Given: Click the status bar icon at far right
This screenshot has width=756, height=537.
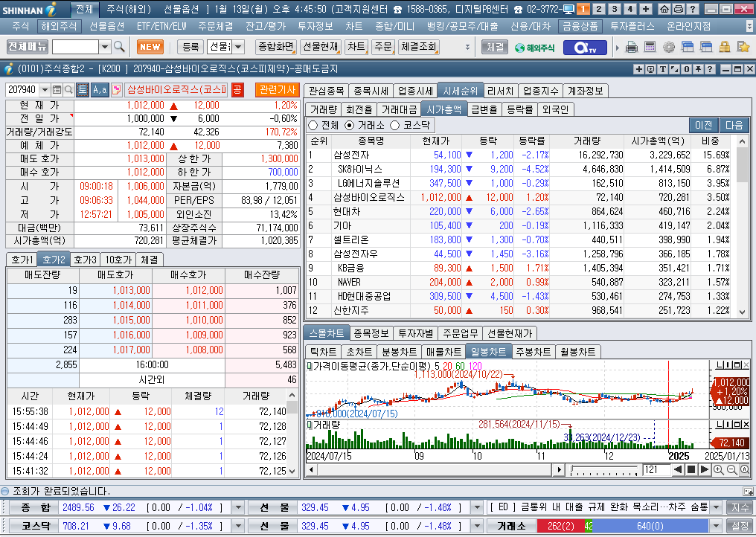Looking at the screenshot, I should tap(748, 491).
